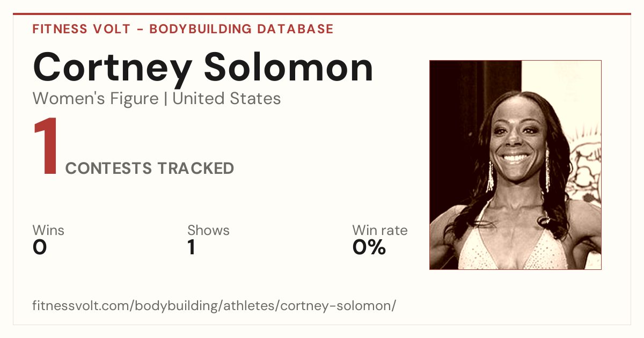Click the Win rate label
Viewport: 644px width, 338px height.
pyautogui.click(x=380, y=230)
